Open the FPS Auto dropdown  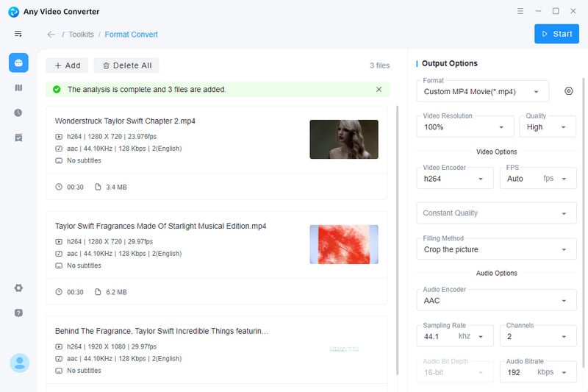[538, 179]
